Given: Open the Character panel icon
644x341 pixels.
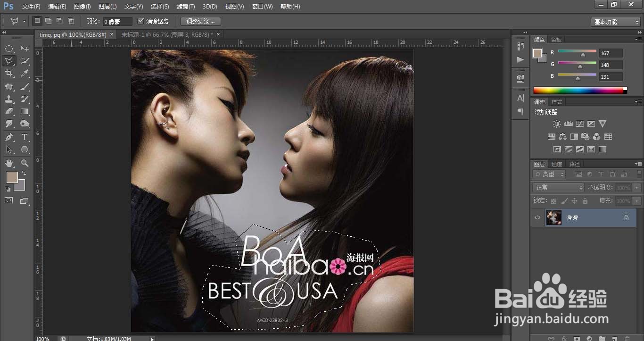Looking at the screenshot, I should [520, 99].
